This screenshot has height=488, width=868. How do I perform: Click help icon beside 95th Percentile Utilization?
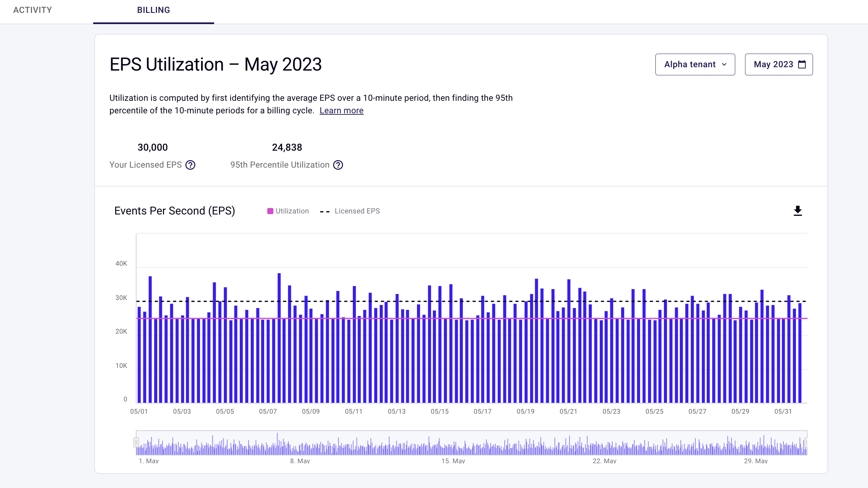(x=338, y=165)
